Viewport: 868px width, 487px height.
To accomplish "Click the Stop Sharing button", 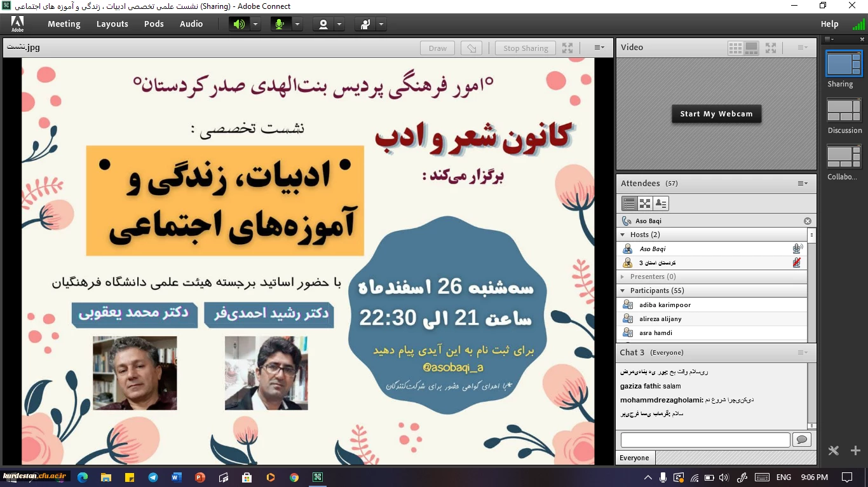I will 526,48.
